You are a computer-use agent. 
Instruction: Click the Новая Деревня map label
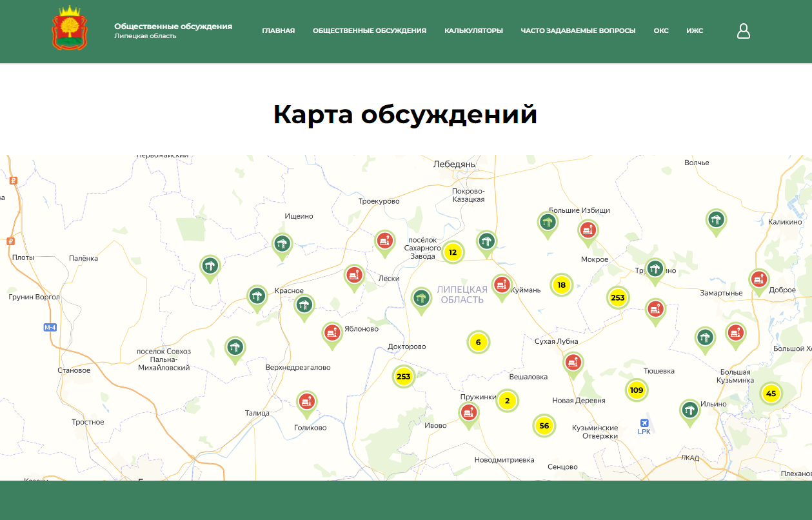tap(579, 401)
